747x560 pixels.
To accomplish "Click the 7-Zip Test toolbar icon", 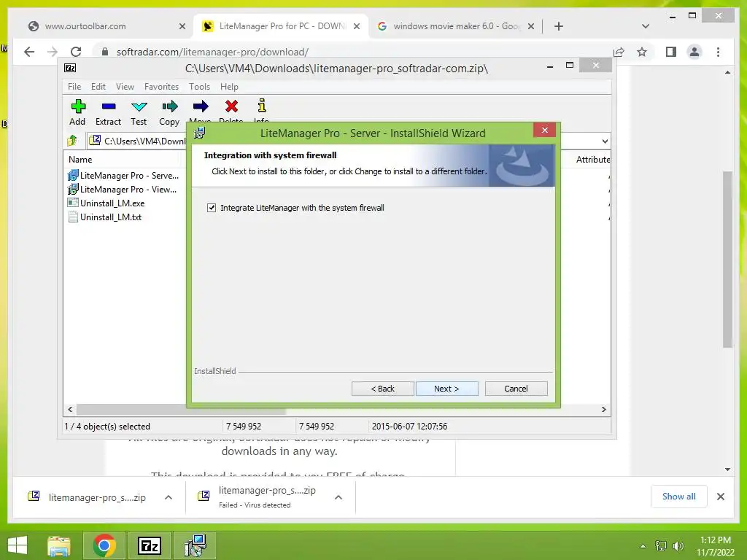I will (x=139, y=106).
